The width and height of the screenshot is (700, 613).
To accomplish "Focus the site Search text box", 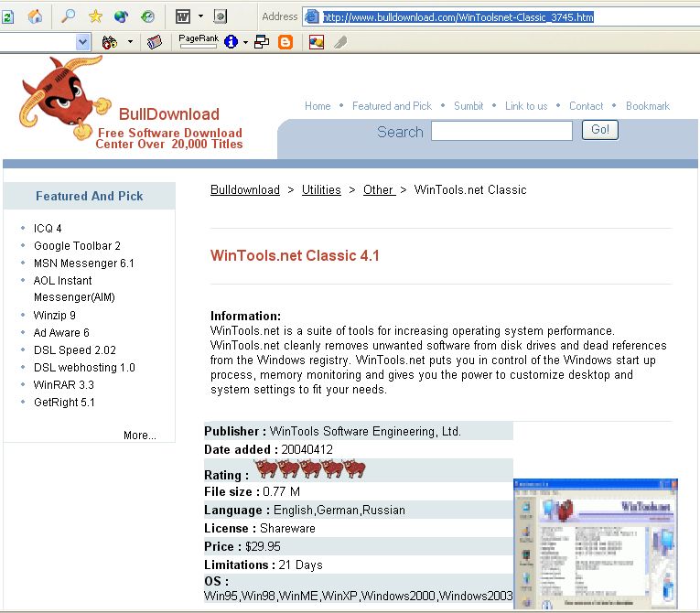I will [501, 131].
